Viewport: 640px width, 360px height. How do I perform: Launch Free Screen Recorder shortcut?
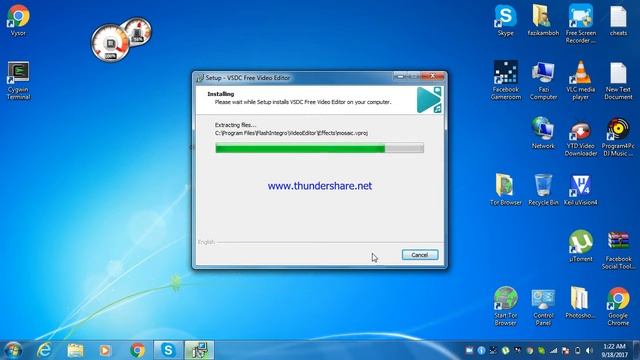pos(580,24)
